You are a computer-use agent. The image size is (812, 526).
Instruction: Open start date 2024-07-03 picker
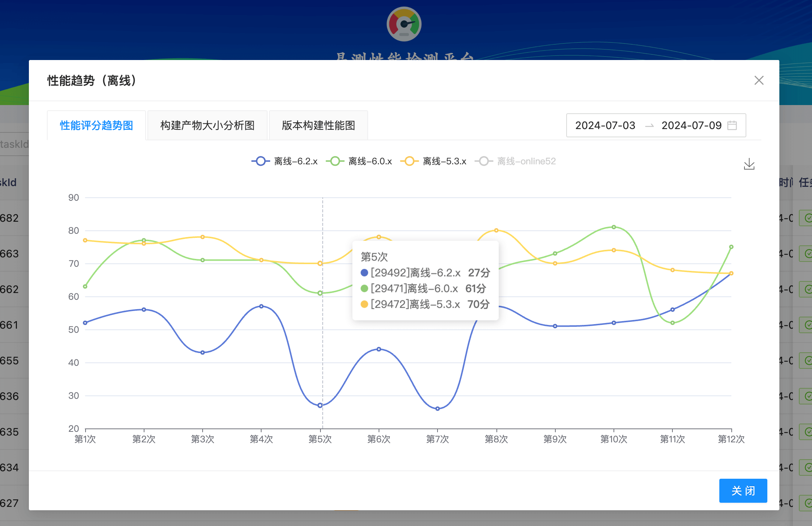[x=605, y=125]
